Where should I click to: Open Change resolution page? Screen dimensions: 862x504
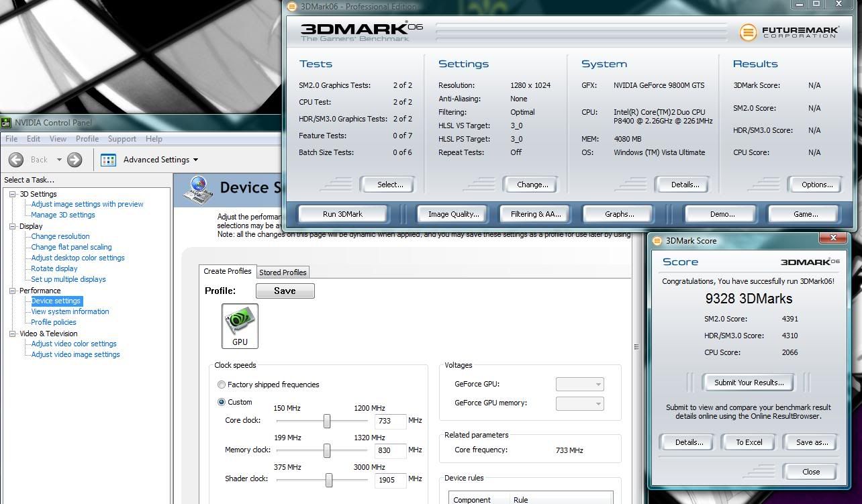60,236
